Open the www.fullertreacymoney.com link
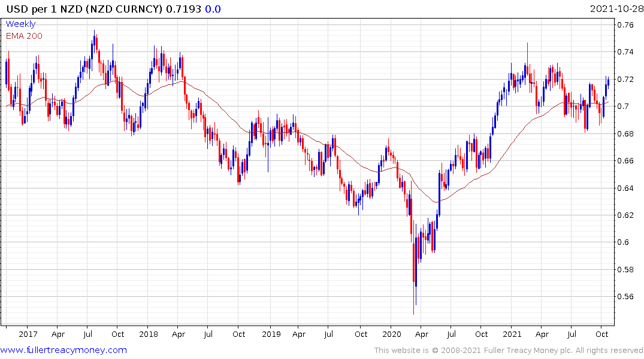The height and width of the screenshot is (359, 644). pos(64,350)
